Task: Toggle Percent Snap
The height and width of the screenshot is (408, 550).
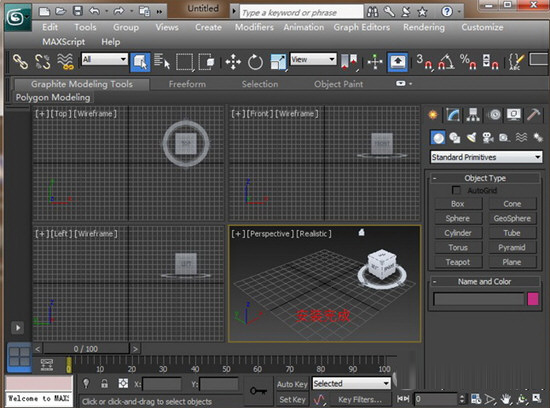Action: pyautogui.click(x=469, y=62)
